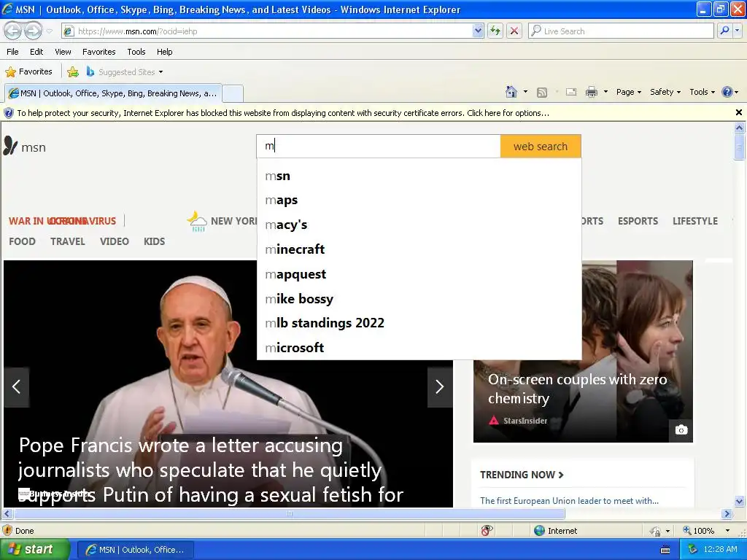Open the search provider dropdown arrow
The height and width of the screenshot is (560, 747).
point(737,31)
